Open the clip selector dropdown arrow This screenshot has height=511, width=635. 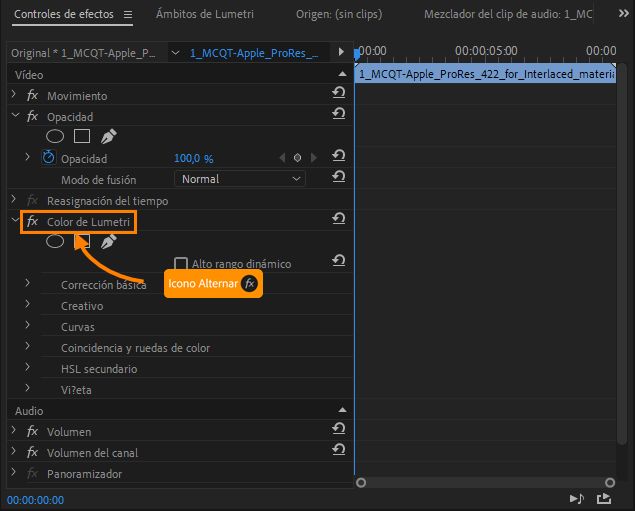click(175, 53)
